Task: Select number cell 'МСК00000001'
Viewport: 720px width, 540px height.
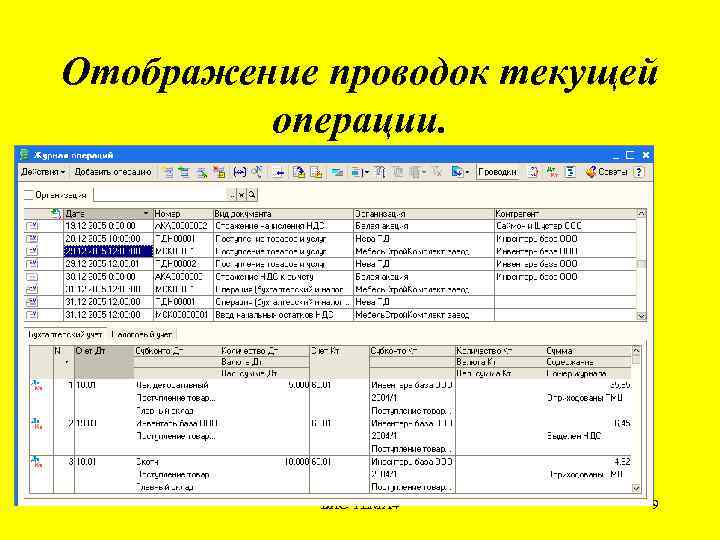Action: click(183, 315)
